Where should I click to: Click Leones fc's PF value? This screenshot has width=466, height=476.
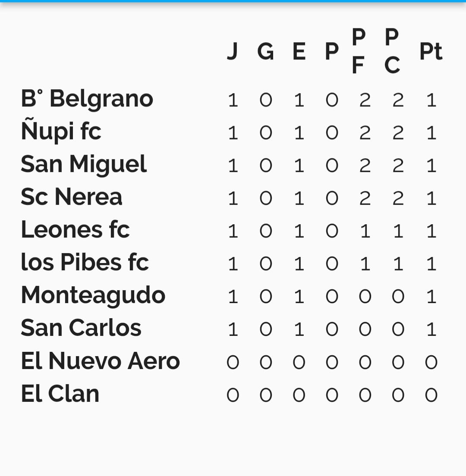(x=365, y=232)
